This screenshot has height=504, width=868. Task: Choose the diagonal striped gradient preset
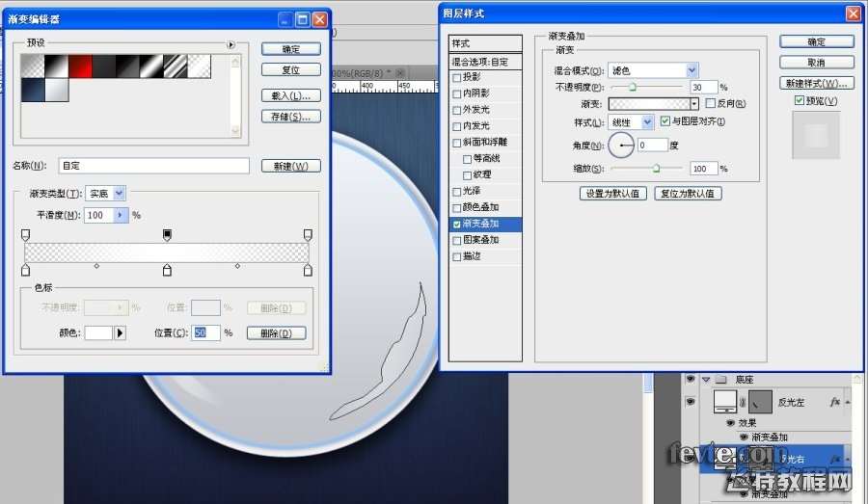[175, 66]
